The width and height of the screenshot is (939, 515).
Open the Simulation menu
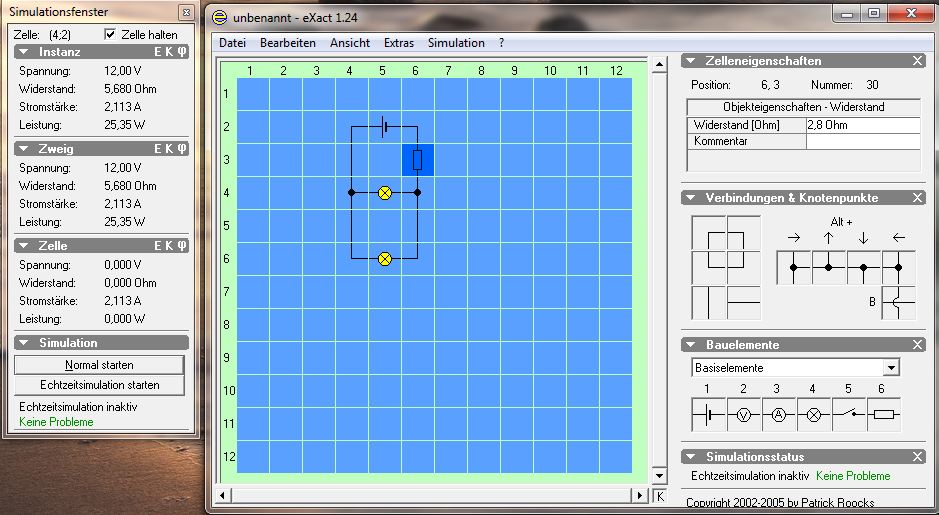tap(456, 43)
